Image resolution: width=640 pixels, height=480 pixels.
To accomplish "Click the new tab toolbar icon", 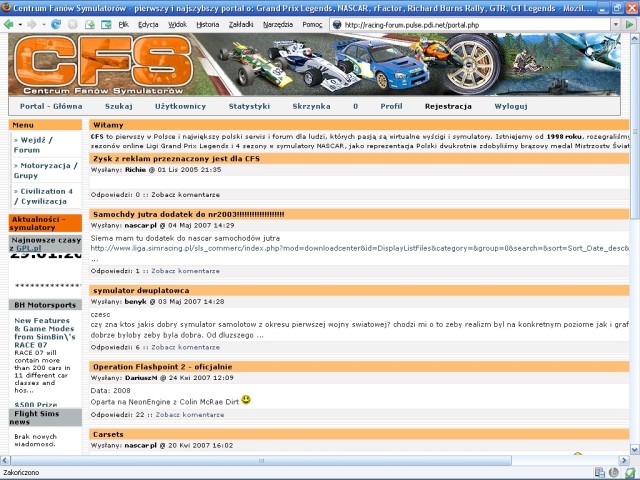I will coord(90,24).
